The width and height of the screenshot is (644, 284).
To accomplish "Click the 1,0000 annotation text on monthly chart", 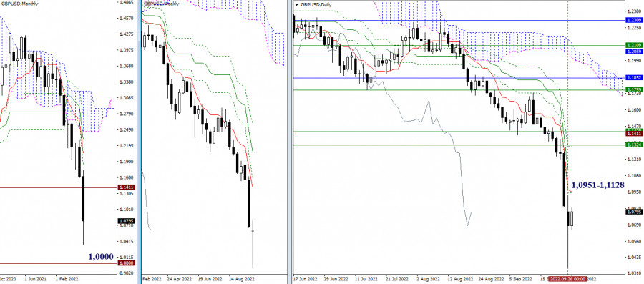I will pyautogui.click(x=101, y=257).
